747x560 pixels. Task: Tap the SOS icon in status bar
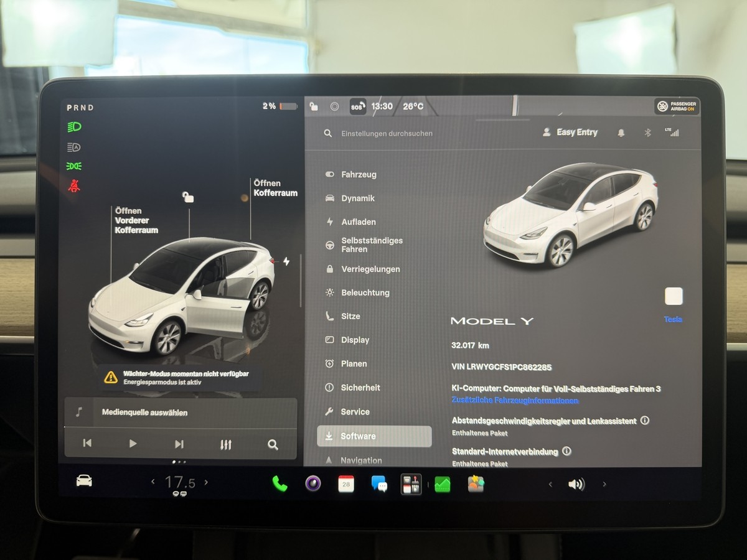357,106
